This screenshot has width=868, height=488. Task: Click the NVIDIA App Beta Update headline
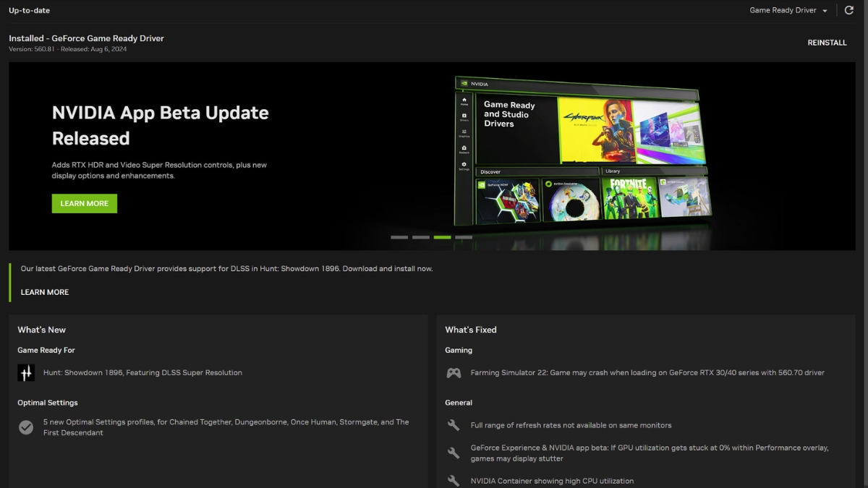point(160,125)
